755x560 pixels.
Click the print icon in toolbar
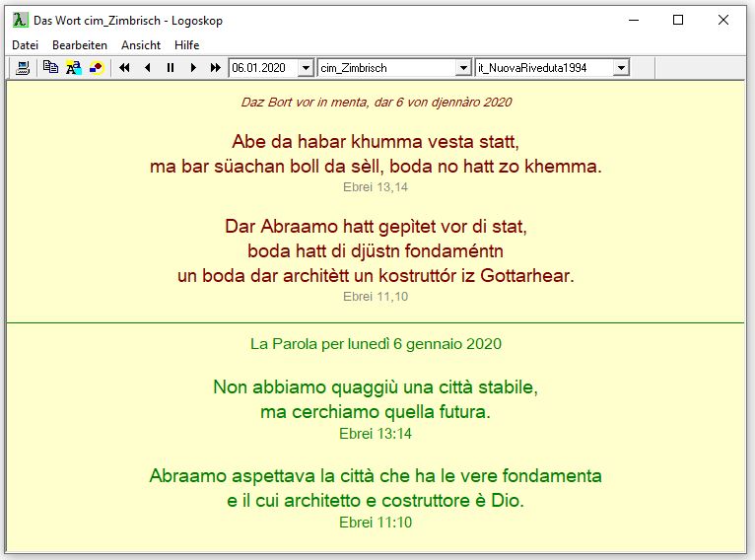(23, 68)
